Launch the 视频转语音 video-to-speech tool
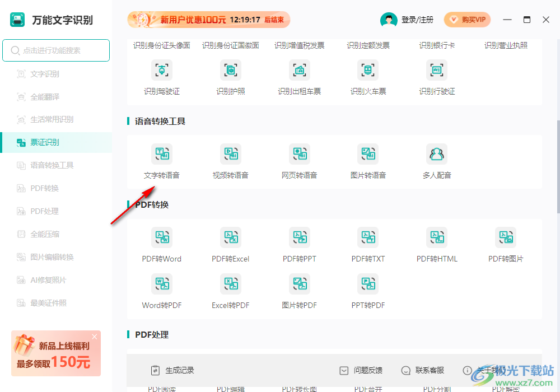The image size is (560, 392). coord(231,162)
